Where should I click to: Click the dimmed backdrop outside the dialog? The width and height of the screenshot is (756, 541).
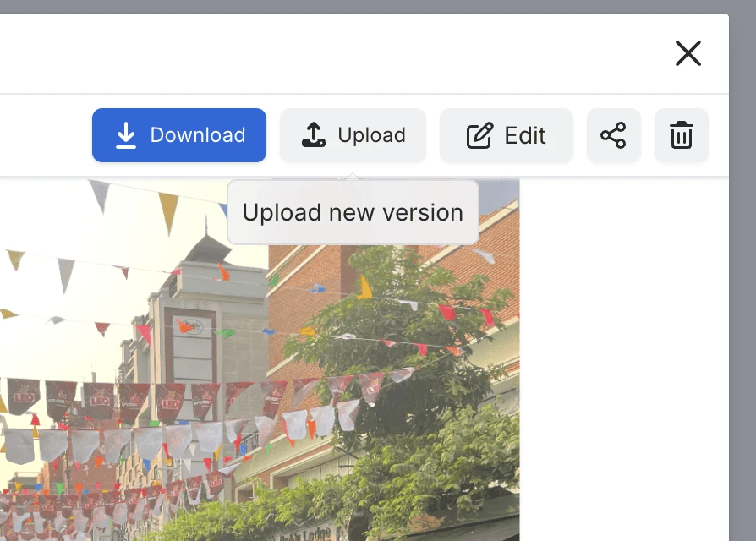(742, 254)
